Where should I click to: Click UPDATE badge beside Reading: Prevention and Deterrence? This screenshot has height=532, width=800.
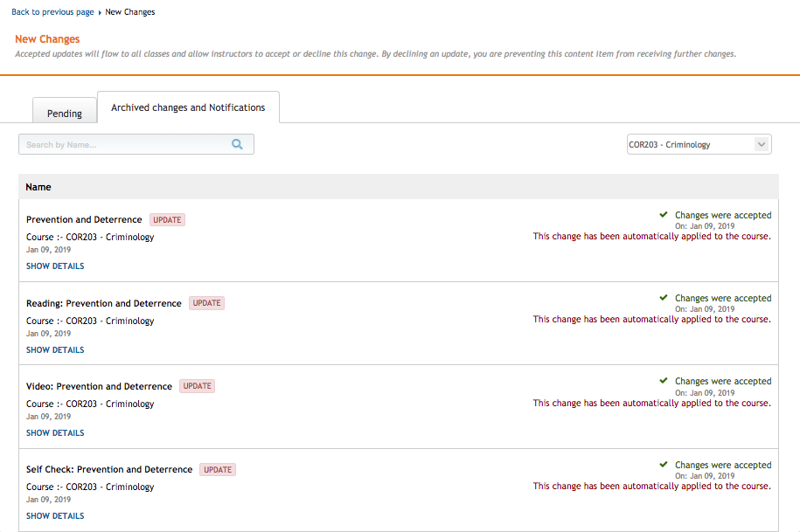[207, 303]
